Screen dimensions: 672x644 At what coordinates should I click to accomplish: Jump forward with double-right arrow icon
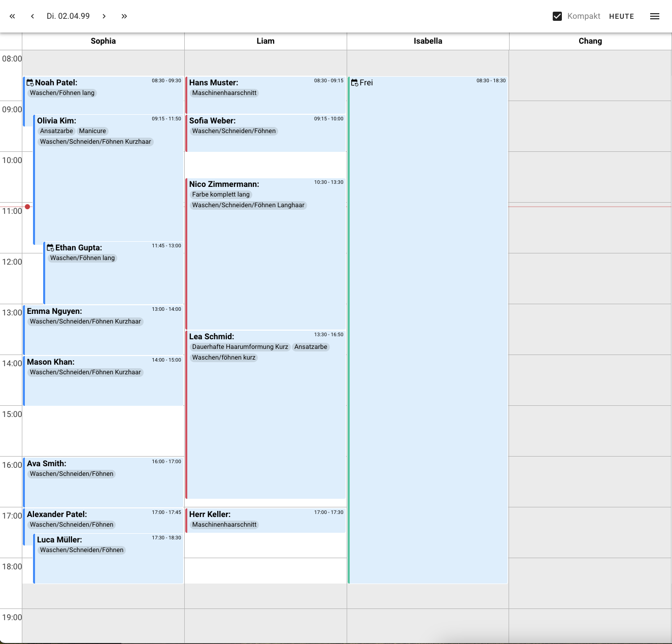(x=124, y=16)
